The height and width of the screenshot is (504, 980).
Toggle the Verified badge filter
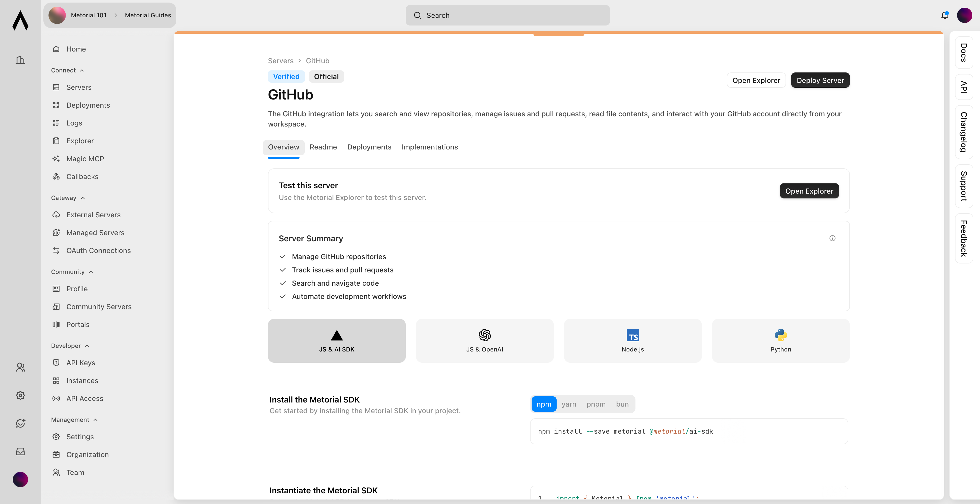286,76
